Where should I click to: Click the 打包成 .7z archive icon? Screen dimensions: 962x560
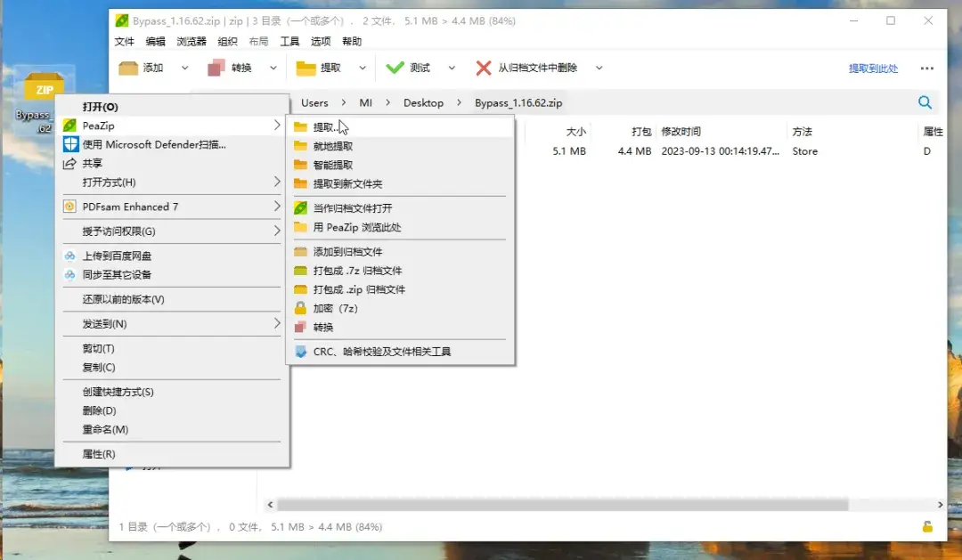click(300, 271)
